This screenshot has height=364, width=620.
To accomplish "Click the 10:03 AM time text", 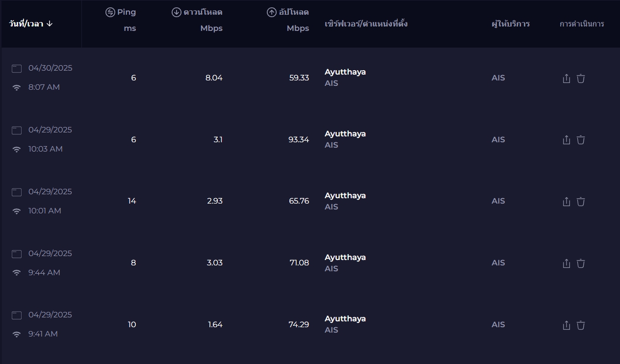I will (46, 149).
